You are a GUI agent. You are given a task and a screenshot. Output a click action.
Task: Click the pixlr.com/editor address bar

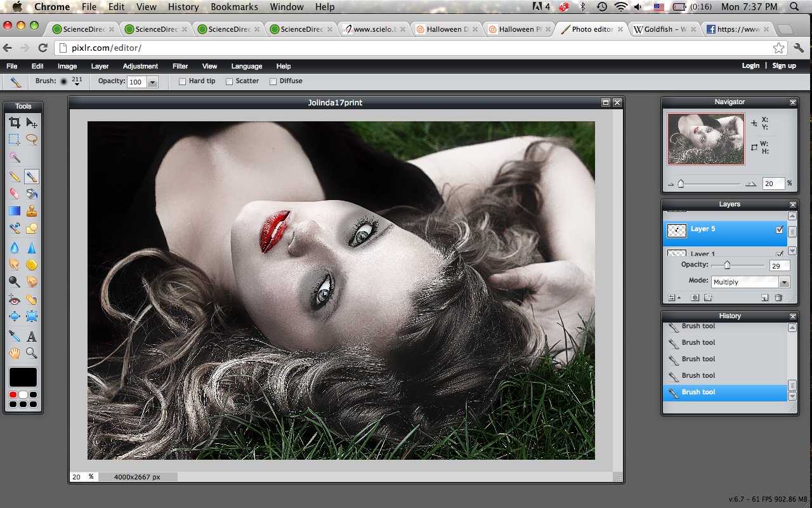(x=421, y=48)
